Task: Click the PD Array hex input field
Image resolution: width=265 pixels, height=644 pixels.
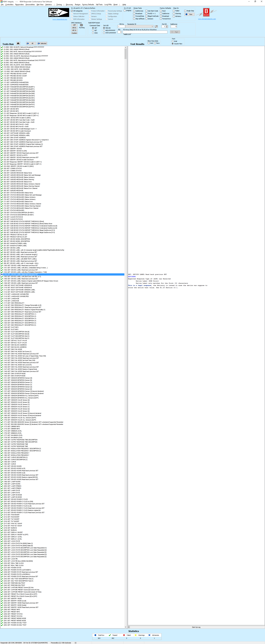Action: click(x=145, y=32)
